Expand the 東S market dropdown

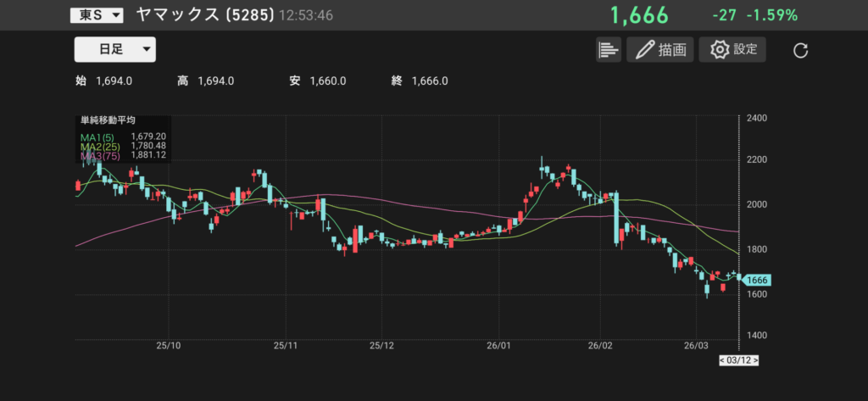click(x=97, y=14)
